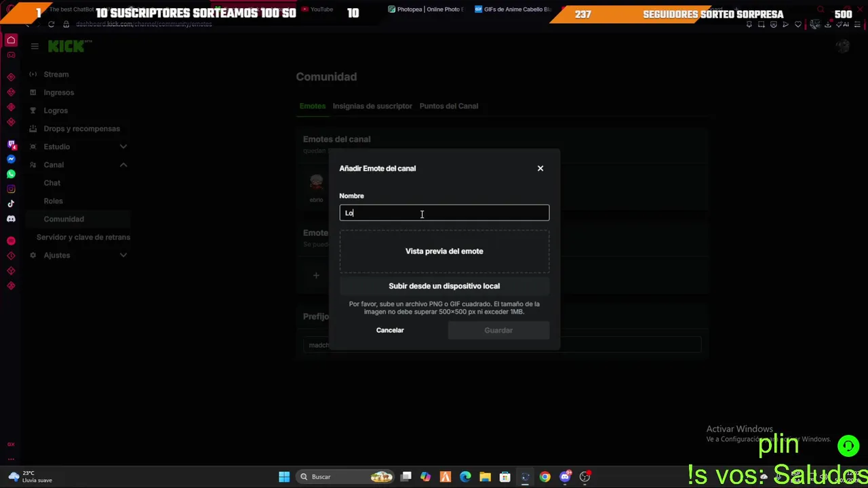Click the add emote plus icon

316,275
